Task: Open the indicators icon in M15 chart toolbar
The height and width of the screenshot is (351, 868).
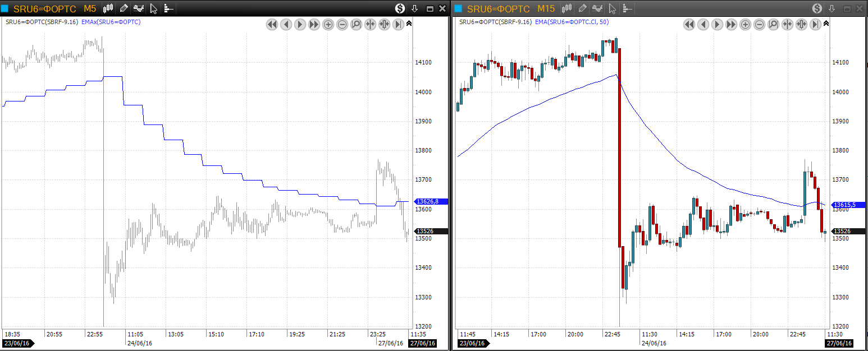Action: 597,8
